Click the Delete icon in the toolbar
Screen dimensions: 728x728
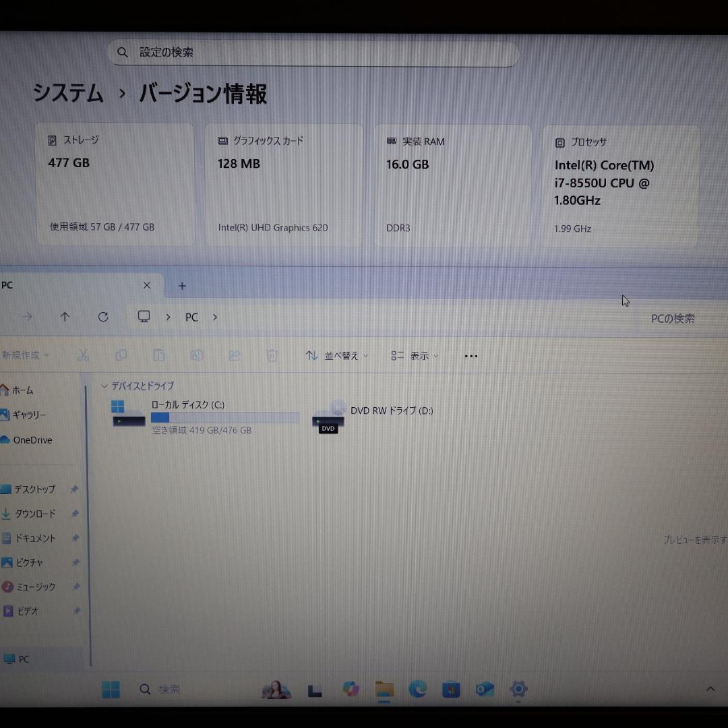click(272, 355)
